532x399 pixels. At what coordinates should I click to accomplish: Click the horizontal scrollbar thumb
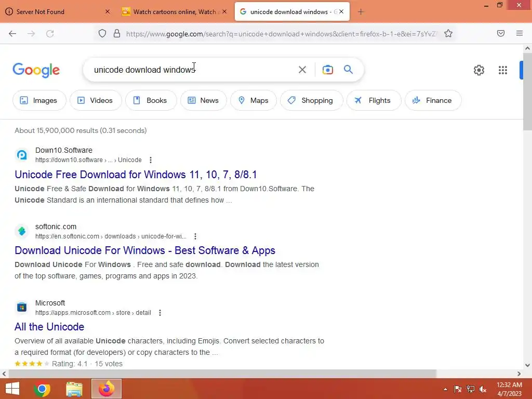point(222,374)
